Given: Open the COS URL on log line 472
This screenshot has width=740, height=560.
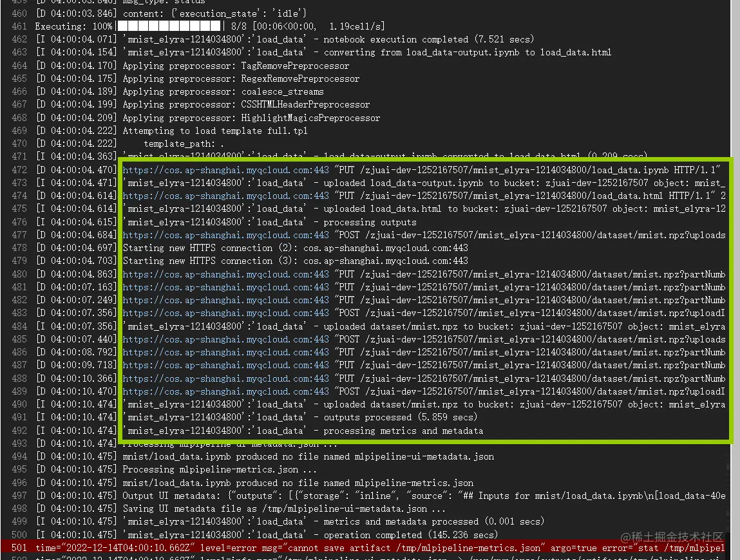Looking at the screenshot, I should point(225,170).
